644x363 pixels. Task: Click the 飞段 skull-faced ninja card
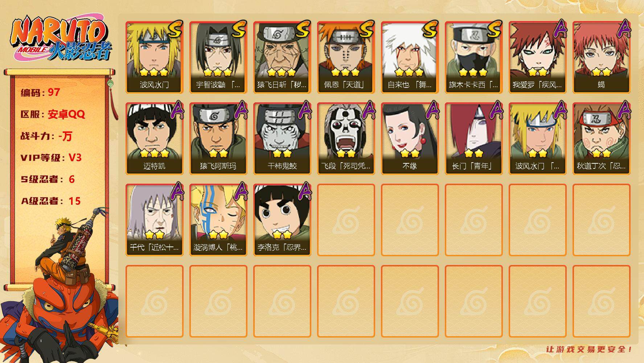[346, 139]
